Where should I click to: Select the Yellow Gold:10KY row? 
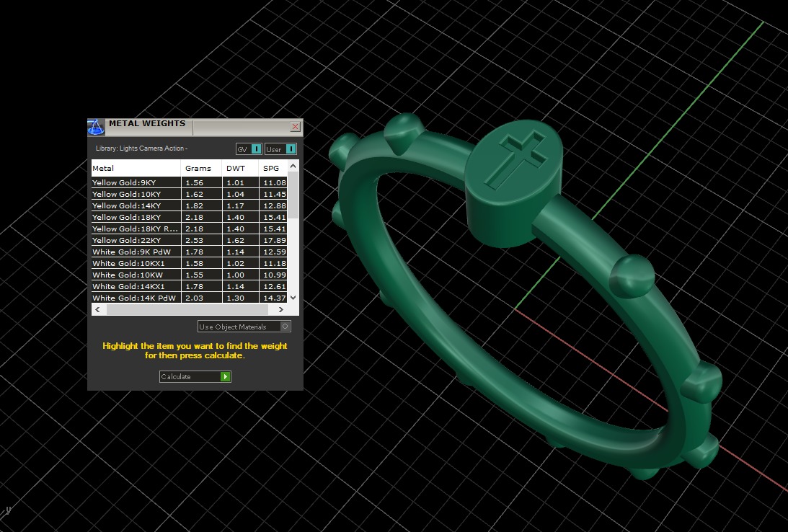point(189,194)
